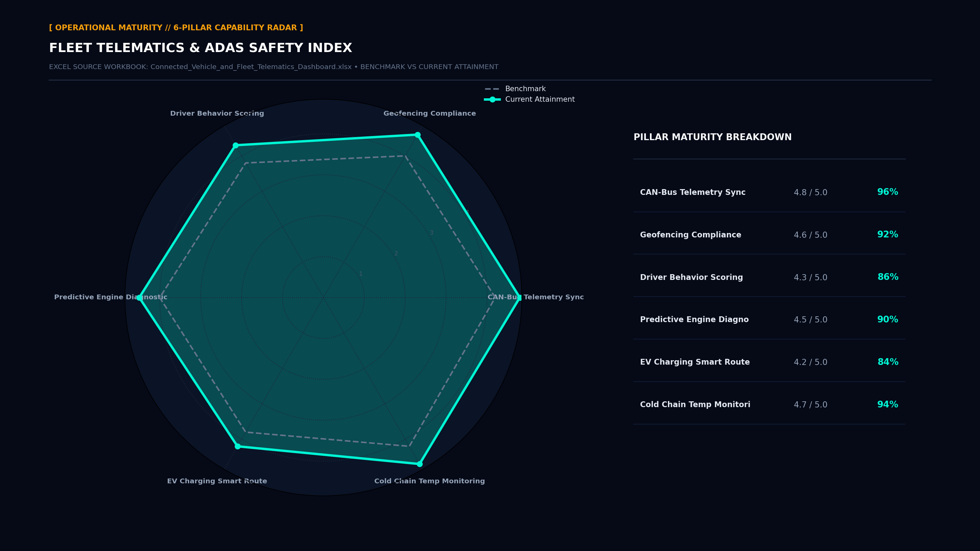980x551 pixels.
Task: Click the Current Attainment legend entry
Action: coord(529,100)
